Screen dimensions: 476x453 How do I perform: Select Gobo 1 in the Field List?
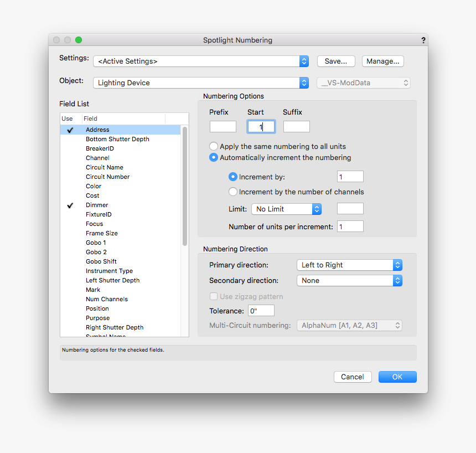tap(95, 243)
